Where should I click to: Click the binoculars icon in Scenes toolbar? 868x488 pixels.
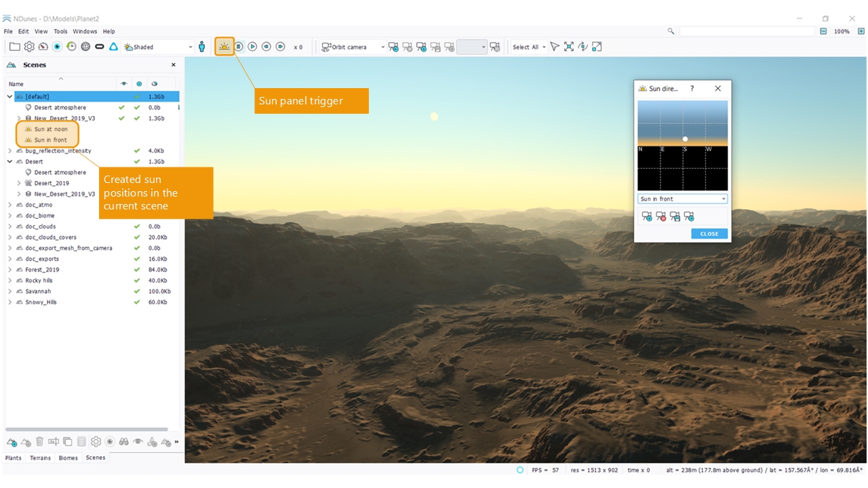(124, 442)
